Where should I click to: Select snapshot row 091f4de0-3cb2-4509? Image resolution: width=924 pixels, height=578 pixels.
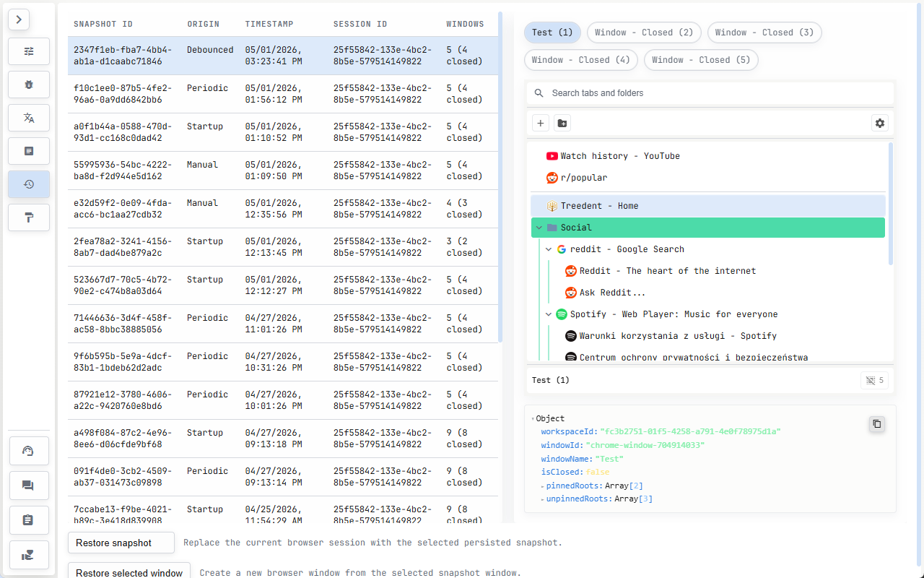pyautogui.click(x=283, y=477)
